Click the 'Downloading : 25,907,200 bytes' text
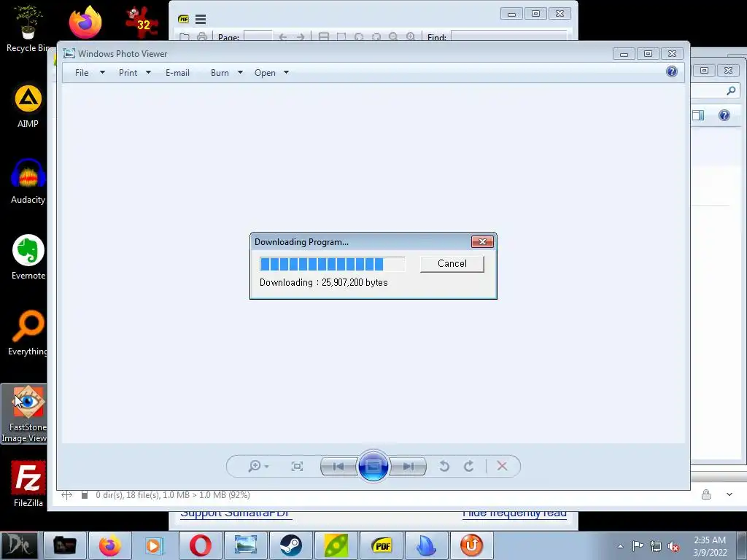Viewport: 747px width, 560px height. coord(323,282)
